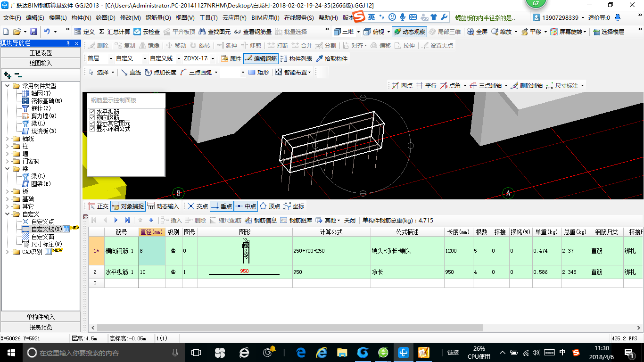Click the save file icon
This screenshot has width=644, height=362.
(33, 32)
